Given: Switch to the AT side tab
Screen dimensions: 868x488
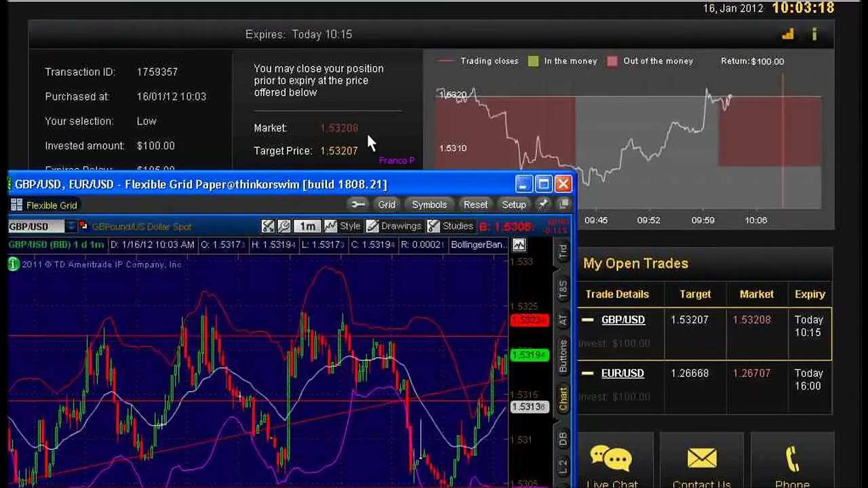Looking at the screenshot, I should click(563, 320).
